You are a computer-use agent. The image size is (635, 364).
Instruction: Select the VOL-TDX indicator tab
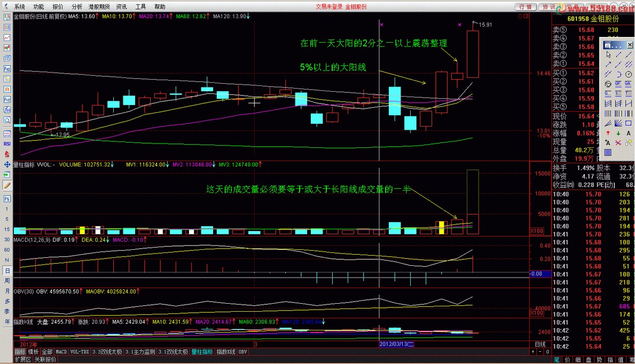point(80,352)
